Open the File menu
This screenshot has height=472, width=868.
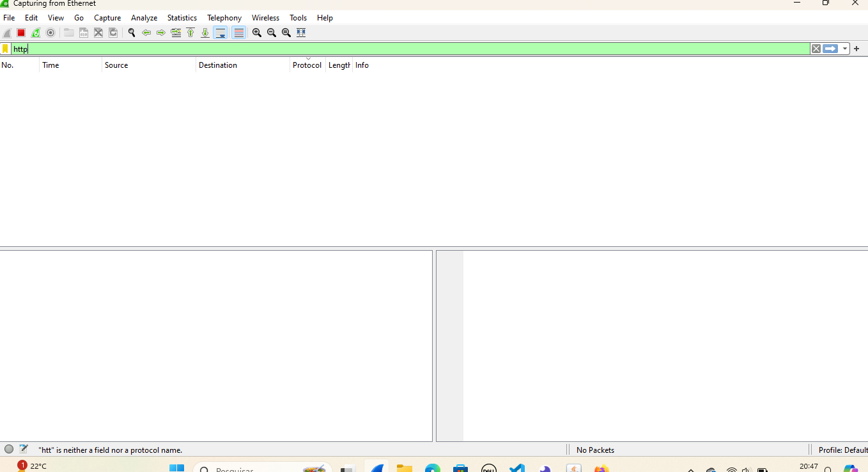click(x=9, y=18)
